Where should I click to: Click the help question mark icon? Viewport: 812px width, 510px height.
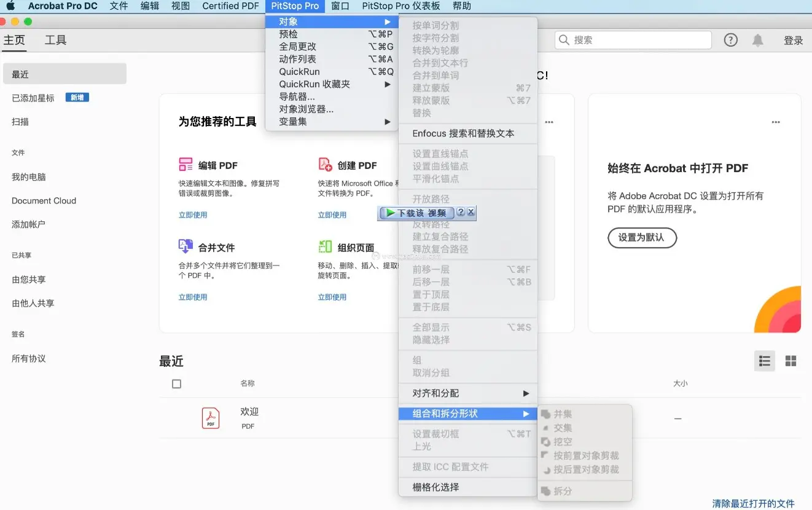pos(730,40)
